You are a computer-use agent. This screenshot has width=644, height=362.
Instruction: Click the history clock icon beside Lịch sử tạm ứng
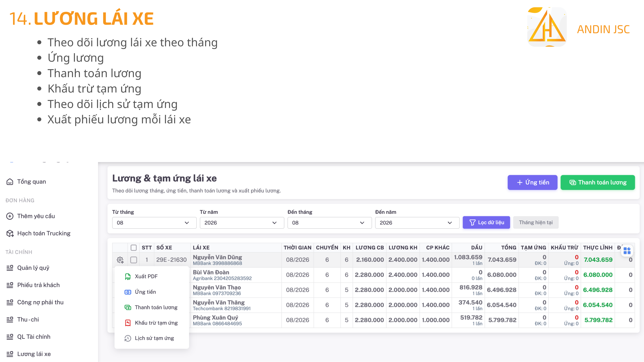click(128, 338)
